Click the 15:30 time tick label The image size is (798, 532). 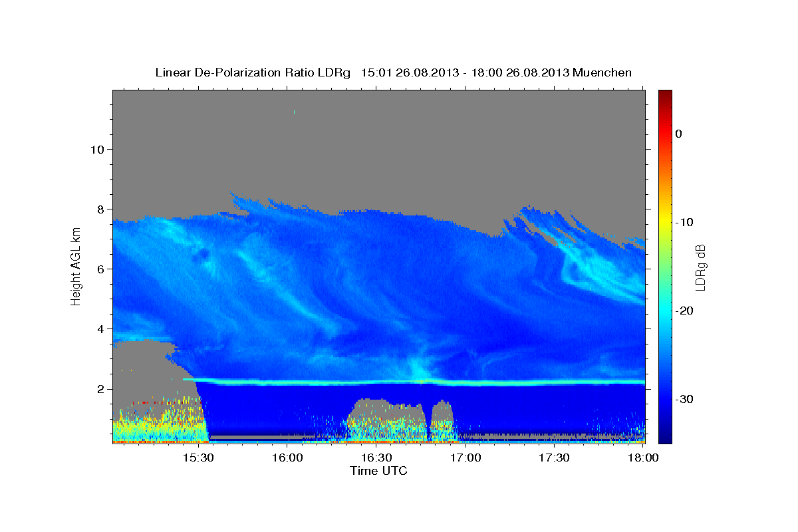(198, 458)
